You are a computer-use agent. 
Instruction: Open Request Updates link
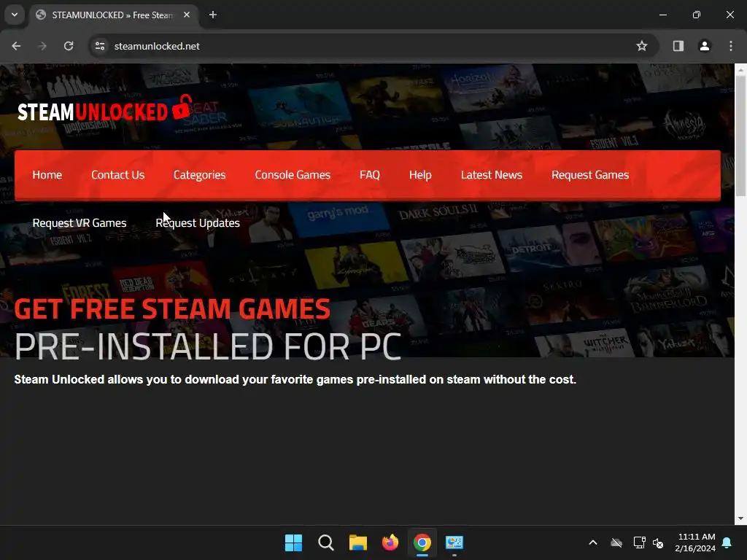point(198,223)
